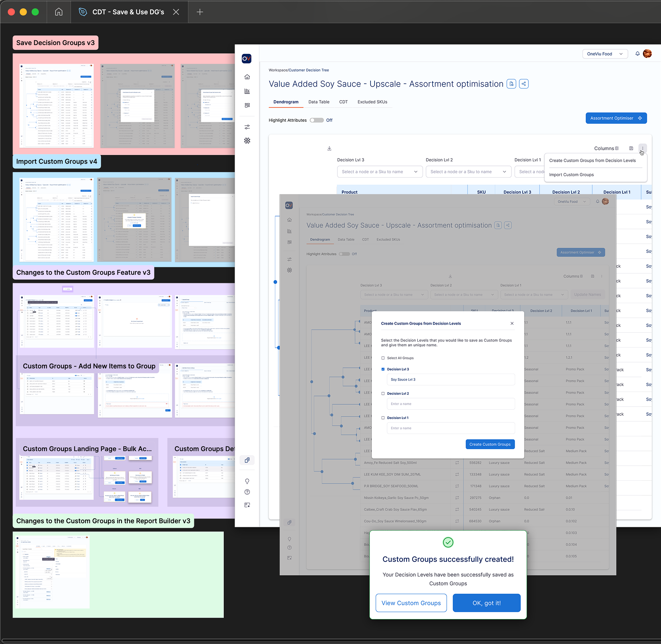Expand the OneViu Food workspace dropdown
Screen dimensions: 661x644
[605, 54]
